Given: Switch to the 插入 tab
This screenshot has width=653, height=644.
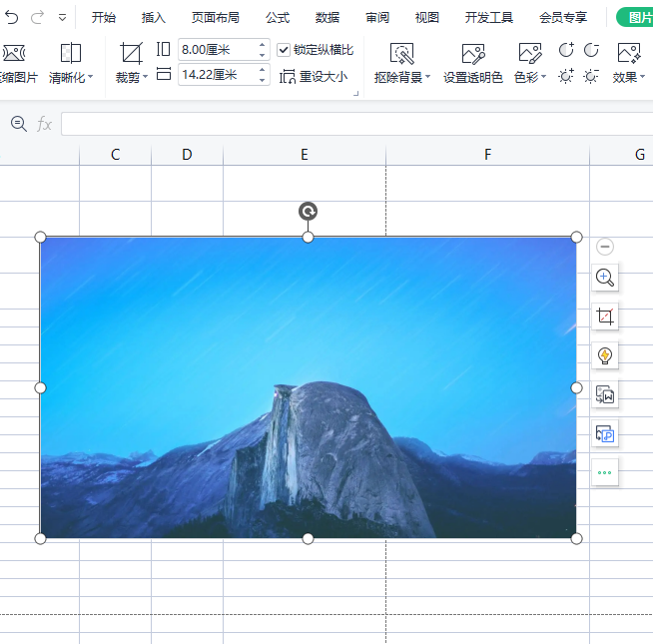Looking at the screenshot, I should 153,18.
